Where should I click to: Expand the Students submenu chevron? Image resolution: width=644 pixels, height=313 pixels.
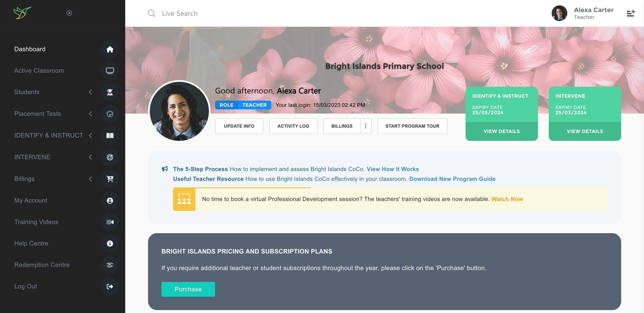point(91,92)
